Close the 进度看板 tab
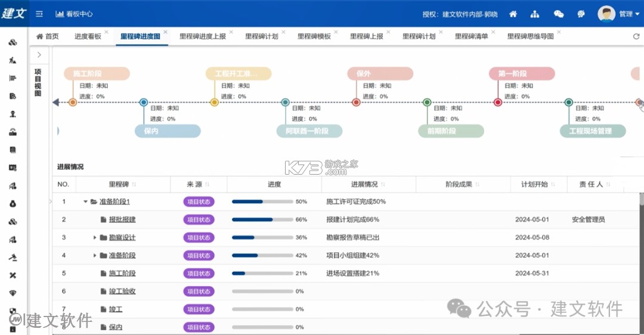 [x=106, y=32]
